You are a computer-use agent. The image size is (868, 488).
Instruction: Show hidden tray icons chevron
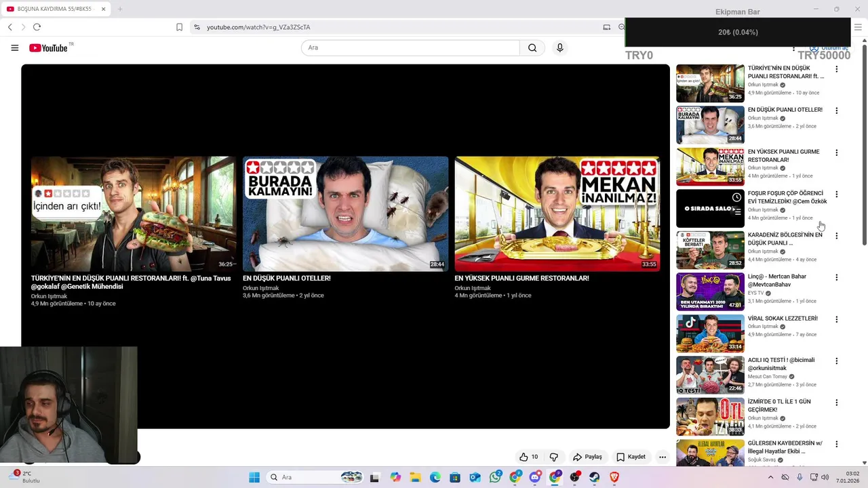(770, 477)
